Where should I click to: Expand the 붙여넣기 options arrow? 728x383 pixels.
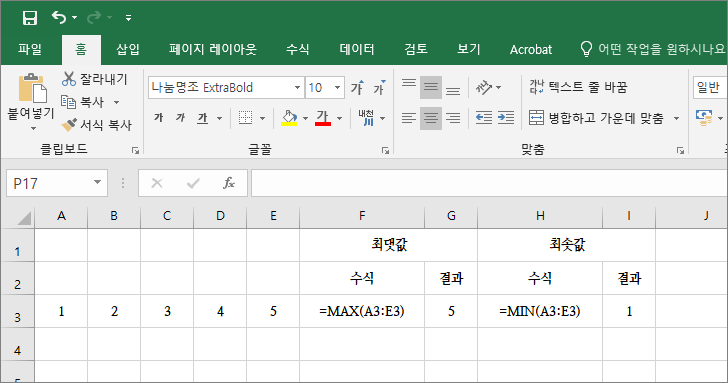pyautogui.click(x=32, y=129)
